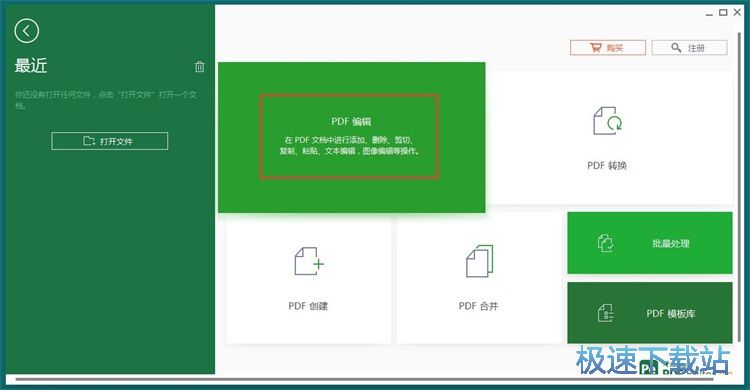Select the PDF 合并 label
Viewport: 750px width, 390px height.
[478, 306]
